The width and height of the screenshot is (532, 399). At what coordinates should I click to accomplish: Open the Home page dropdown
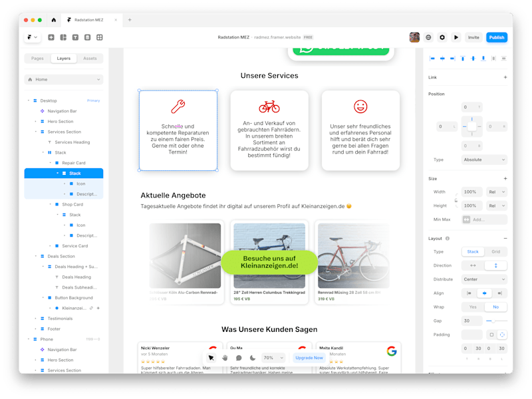64,79
